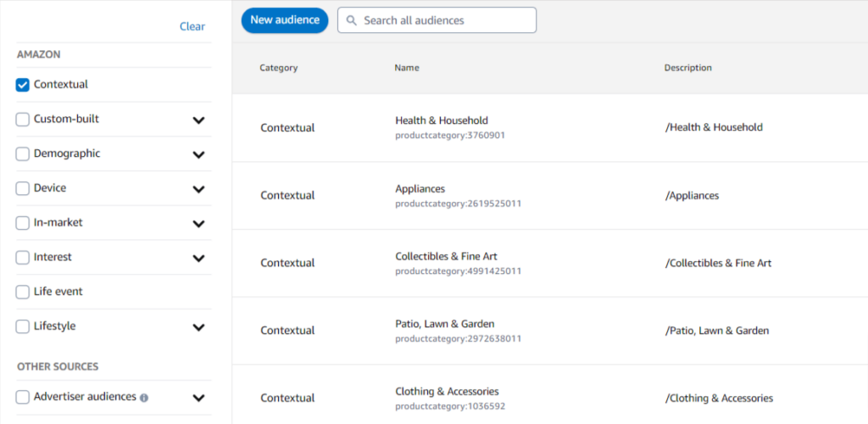Click productcategory:4991425011 ID text
Image resolution: width=868 pixels, height=424 pixels.
coord(459,271)
